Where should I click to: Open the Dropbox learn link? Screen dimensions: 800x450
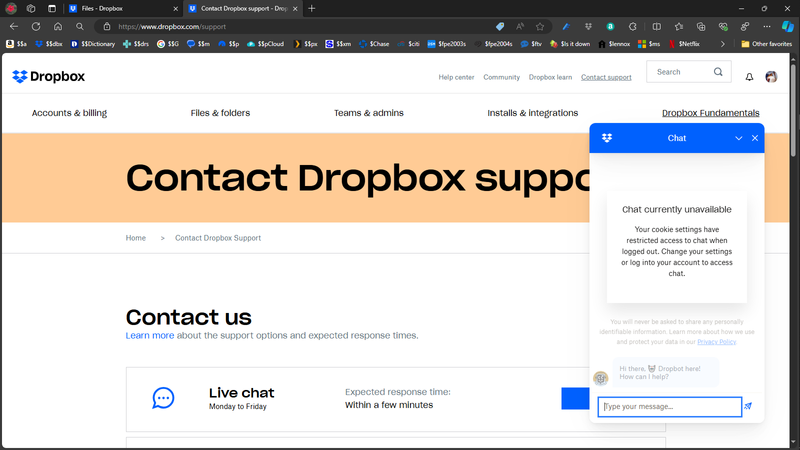[x=550, y=78]
